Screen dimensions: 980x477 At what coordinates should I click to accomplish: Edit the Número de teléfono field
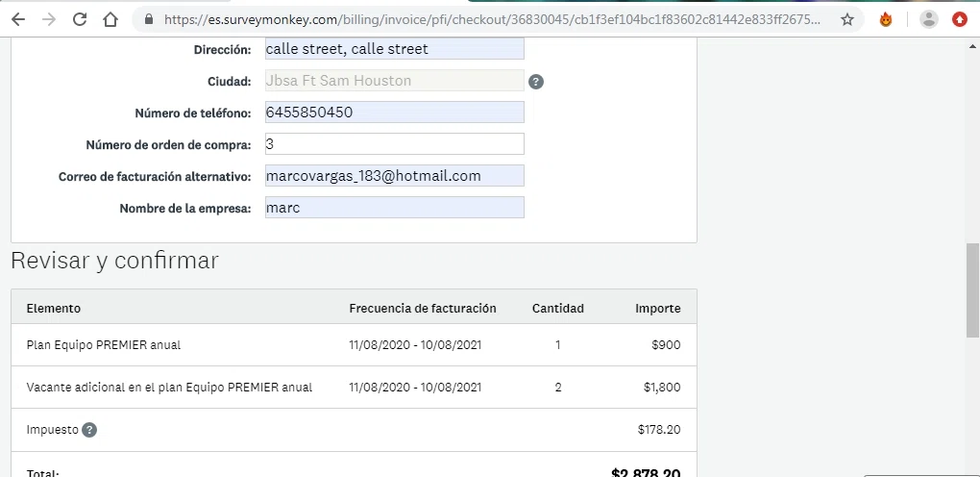pyautogui.click(x=394, y=113)
